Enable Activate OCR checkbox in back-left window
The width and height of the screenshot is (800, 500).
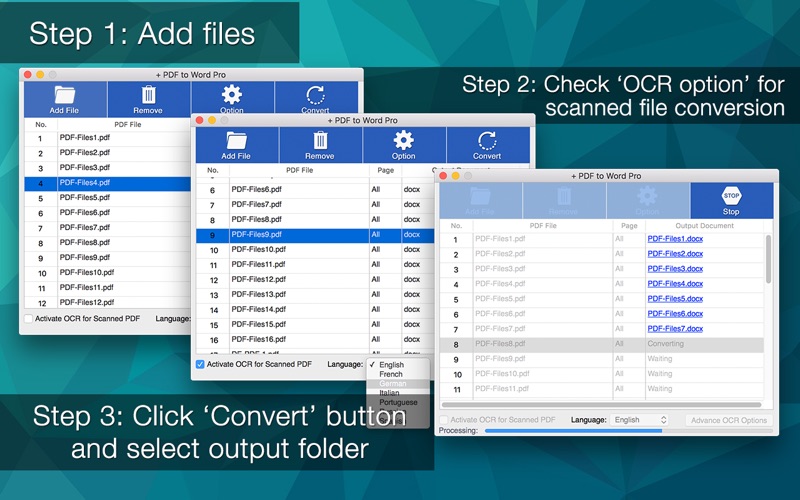click(29, 318)
